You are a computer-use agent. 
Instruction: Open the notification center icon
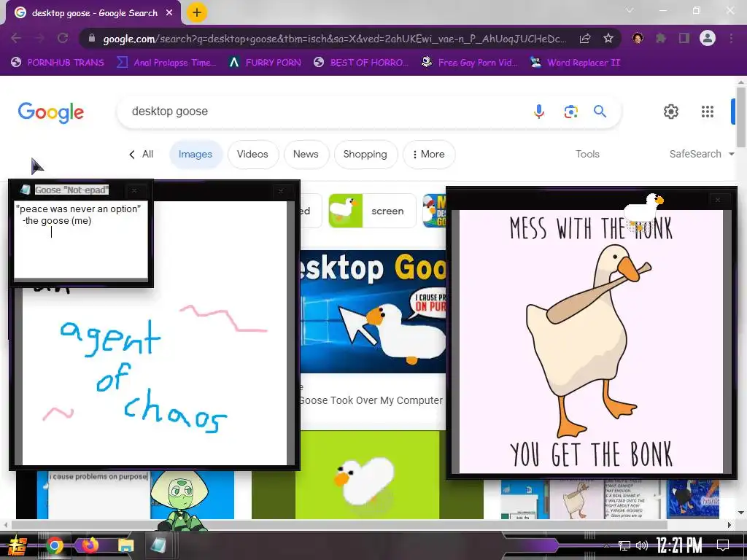(723, 545)
